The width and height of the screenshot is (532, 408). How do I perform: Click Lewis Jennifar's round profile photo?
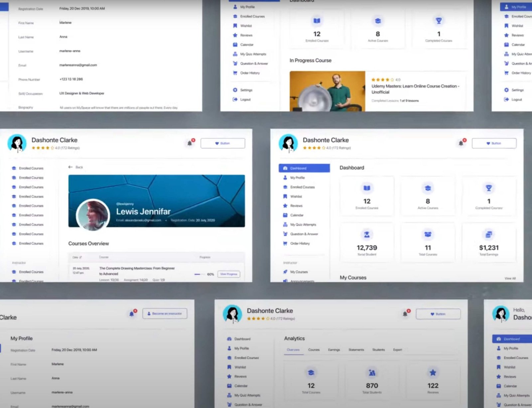tap(93, 215)
